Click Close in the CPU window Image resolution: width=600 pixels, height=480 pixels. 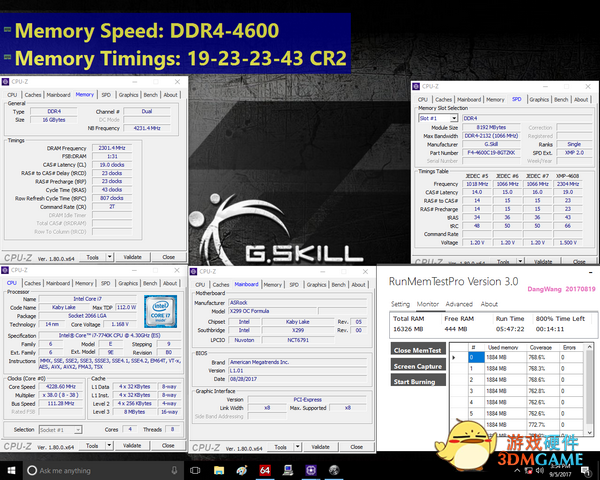point(168,446)
